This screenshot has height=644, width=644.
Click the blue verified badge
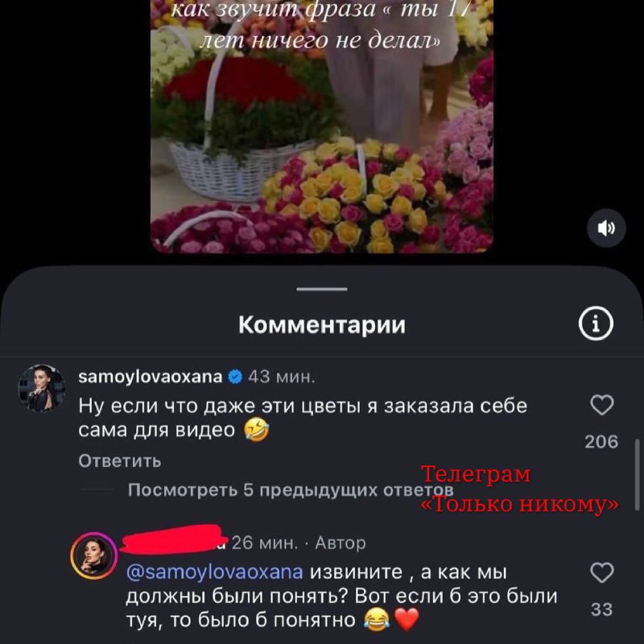coord(235,377)
